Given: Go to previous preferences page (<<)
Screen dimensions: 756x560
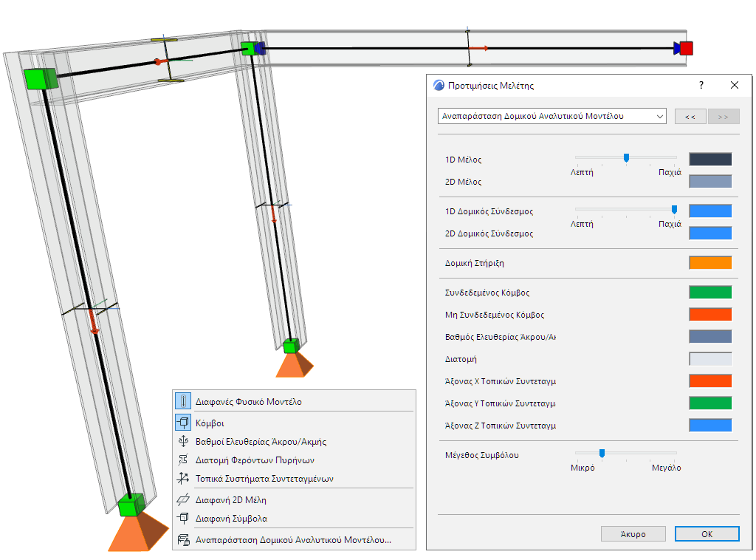Looking at the screenshot, I should pos(690,117).
